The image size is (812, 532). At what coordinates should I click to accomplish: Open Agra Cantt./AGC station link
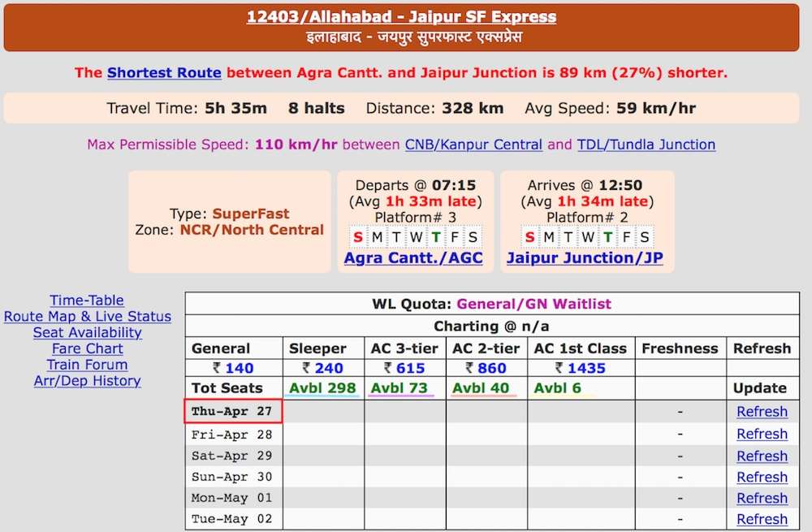point(413,258)
